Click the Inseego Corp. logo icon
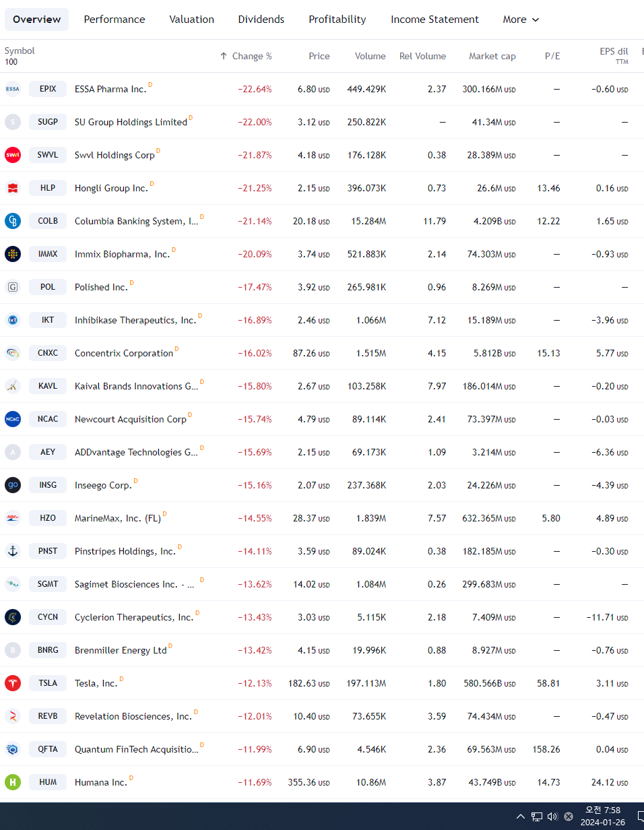This screenshot has height=830, width=644. click(13, 485)
